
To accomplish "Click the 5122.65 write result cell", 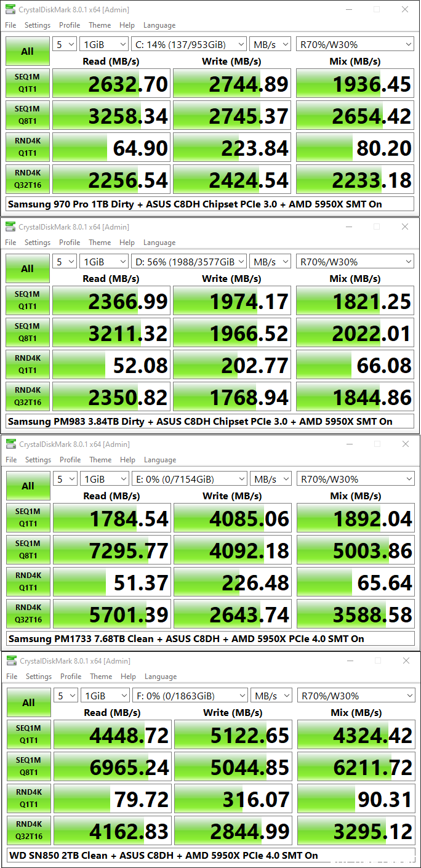I will 233,735.
